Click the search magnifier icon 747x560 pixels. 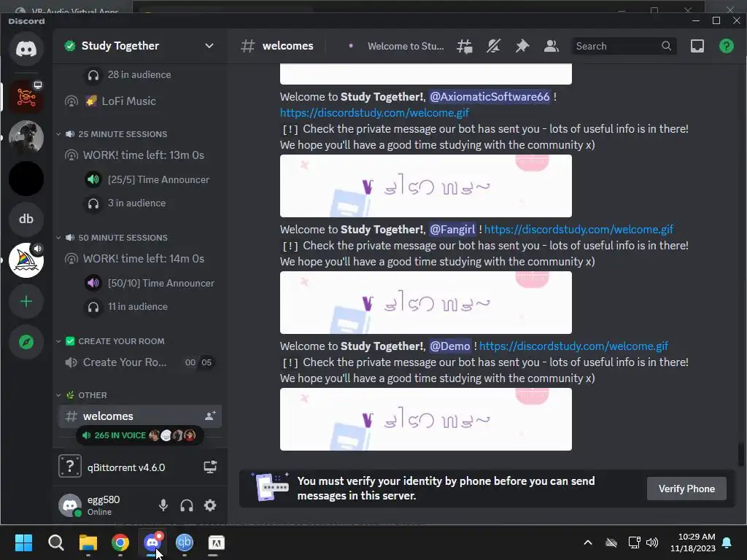coord(667,46)
